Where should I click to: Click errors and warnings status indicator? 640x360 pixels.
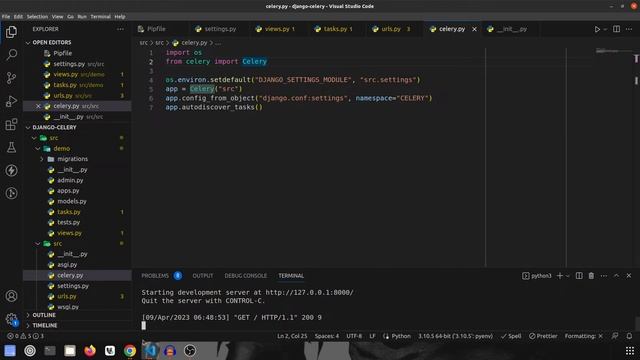click(25, 336)
